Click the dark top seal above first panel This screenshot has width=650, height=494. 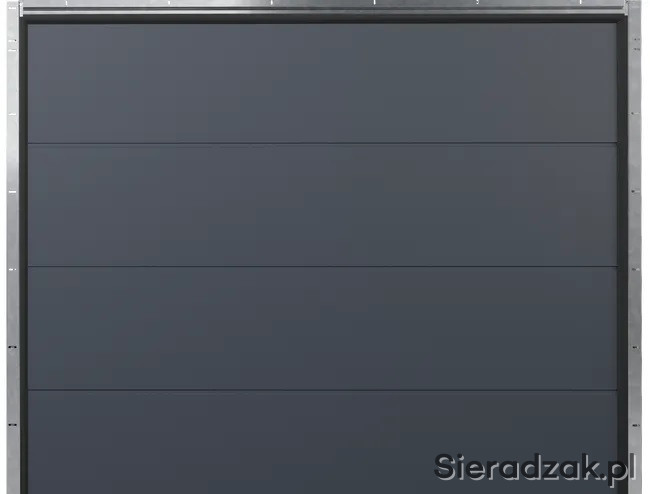[322, 19]
